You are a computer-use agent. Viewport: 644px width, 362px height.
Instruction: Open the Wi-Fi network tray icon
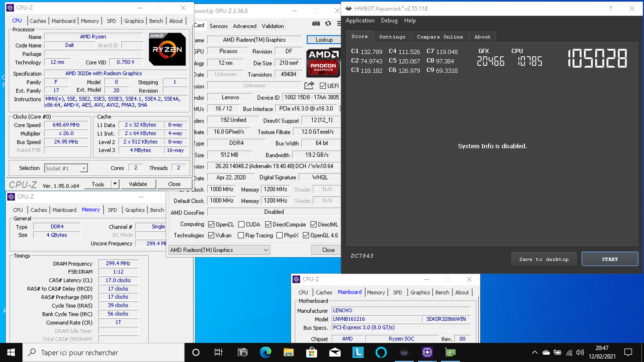pyautogui.click(x=569, y=352)
